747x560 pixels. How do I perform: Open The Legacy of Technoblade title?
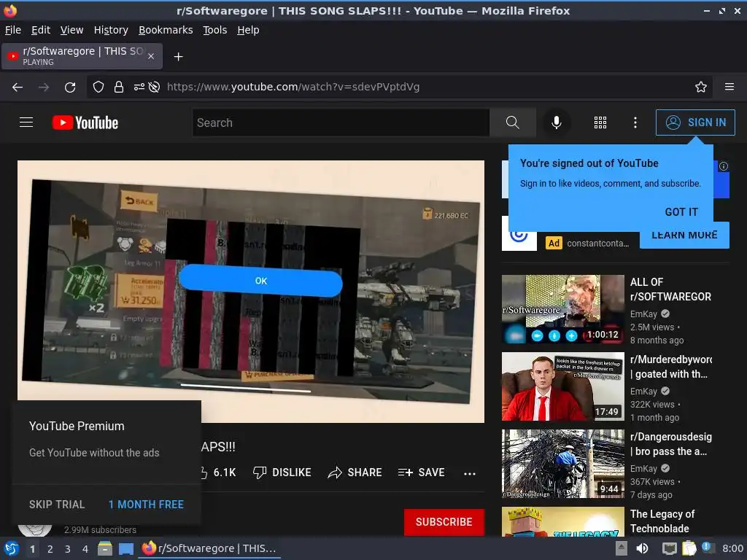pyautogui.click(x=662, y=521)
